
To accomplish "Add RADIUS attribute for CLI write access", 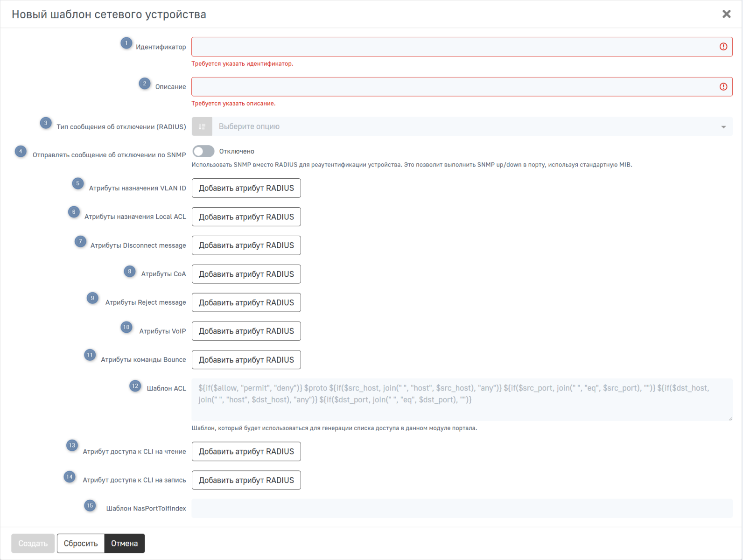I will [246, 480].
